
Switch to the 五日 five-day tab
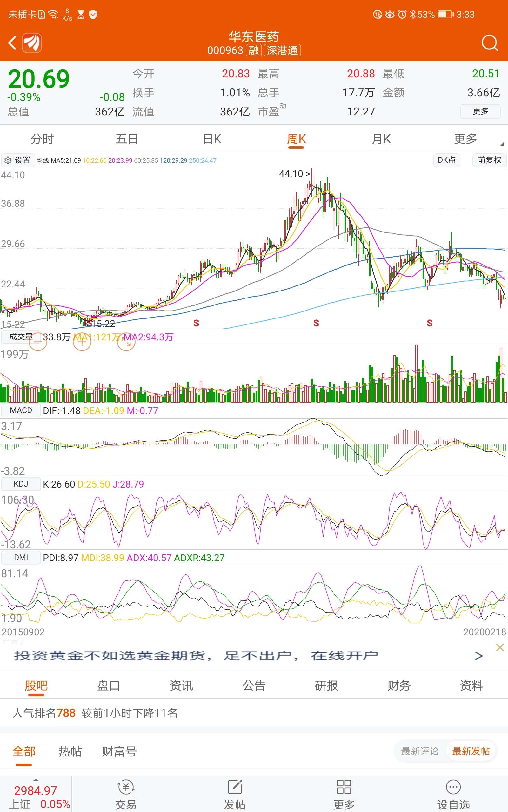[127, 139]
